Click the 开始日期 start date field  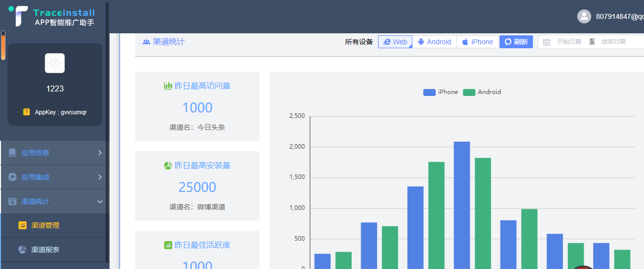point(569,42)
